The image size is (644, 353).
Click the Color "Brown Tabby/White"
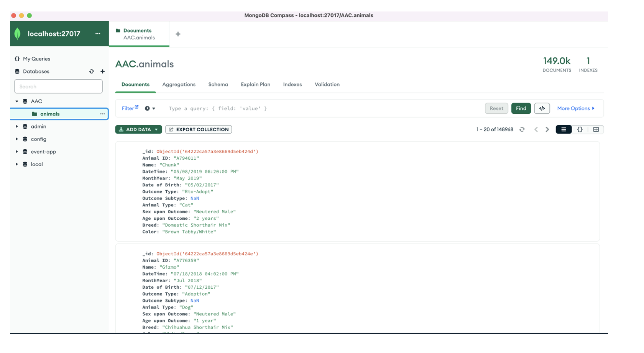click(189, 232)
